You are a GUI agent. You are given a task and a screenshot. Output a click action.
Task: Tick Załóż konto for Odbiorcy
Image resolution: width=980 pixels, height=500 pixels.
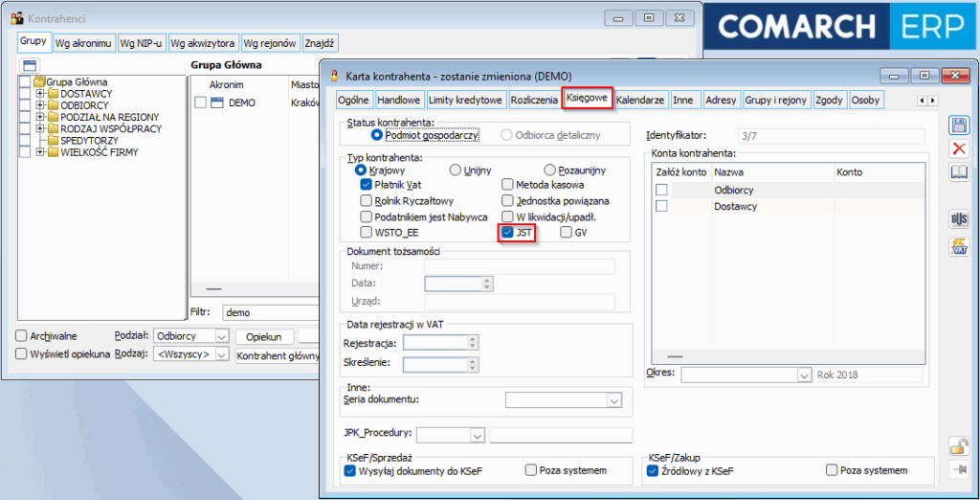tap(661, 190)
